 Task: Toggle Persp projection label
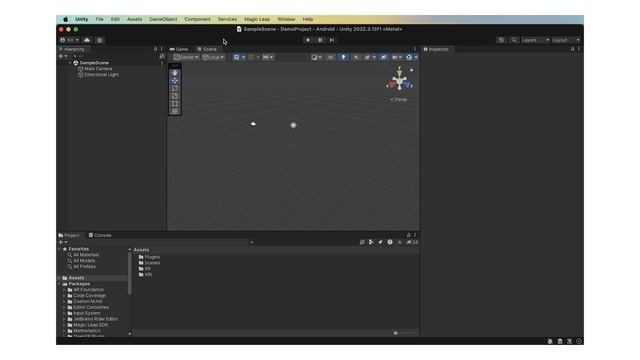[399, 100]
